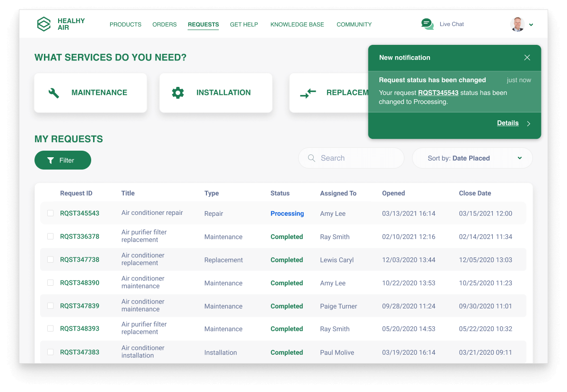This screenshot has height=392, width=567.
Task: Open the Filter options button
Action: pos(63,161)
